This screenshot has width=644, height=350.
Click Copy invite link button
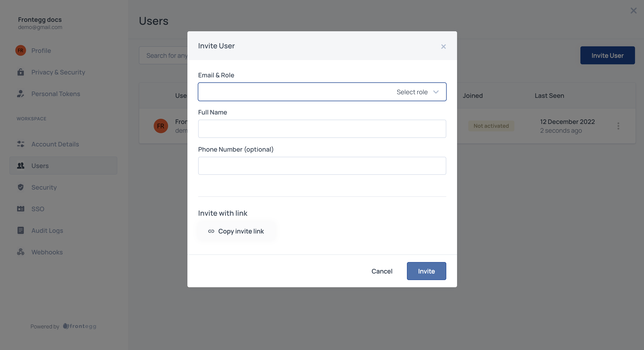236,231
